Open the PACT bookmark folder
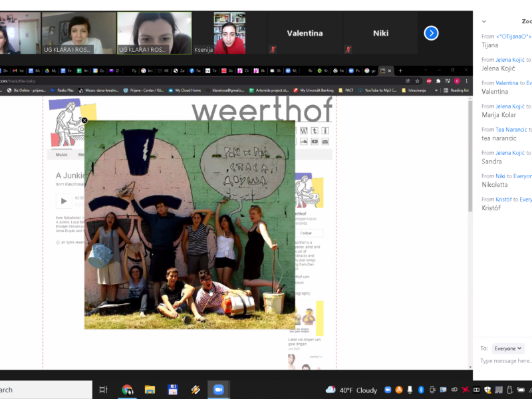Viewport: 532px width, 399px height. pyautogui.click(x=346, y=90)
